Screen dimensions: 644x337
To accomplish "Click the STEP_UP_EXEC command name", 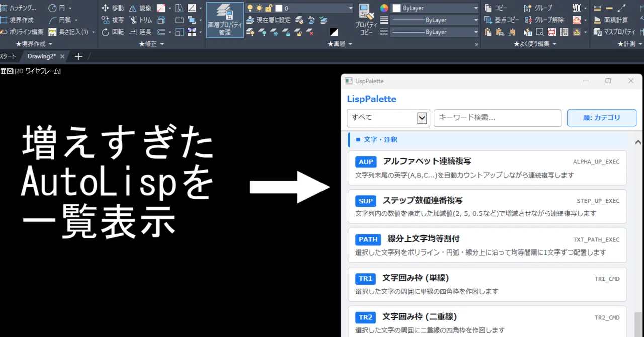I will [598, 201].
